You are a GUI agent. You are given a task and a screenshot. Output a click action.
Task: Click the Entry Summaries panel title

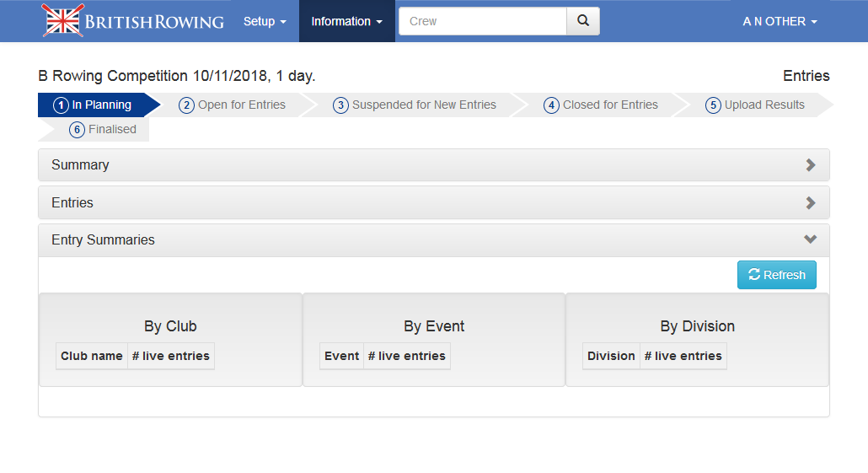[103, 240]
